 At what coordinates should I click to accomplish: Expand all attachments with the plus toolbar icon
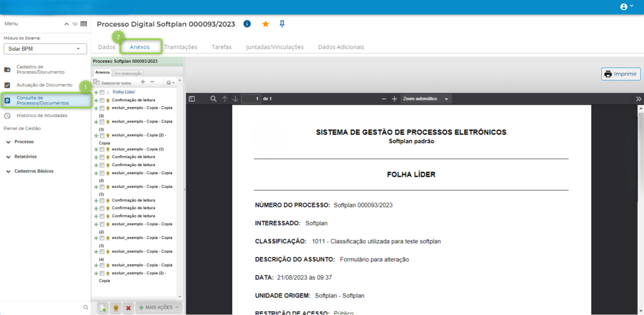coord(143,82)
